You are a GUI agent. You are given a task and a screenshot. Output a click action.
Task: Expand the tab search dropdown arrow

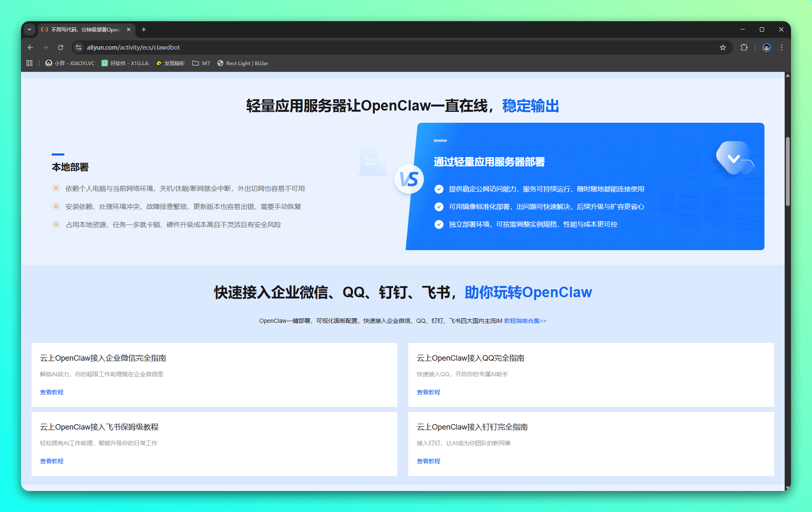[29, 29]
